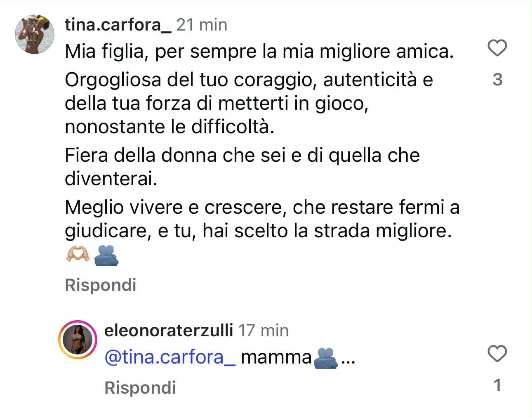The height and width of the screenshot is (418, 532).
Task: Like tina.carfora_'s comment with the heart
Action: click(x=497, y=49)
